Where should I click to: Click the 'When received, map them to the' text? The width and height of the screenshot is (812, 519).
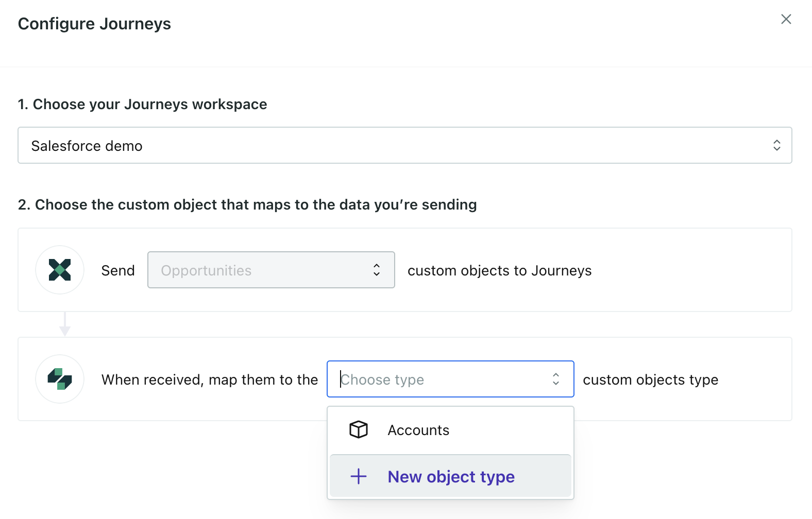click(x=210, y=379)
